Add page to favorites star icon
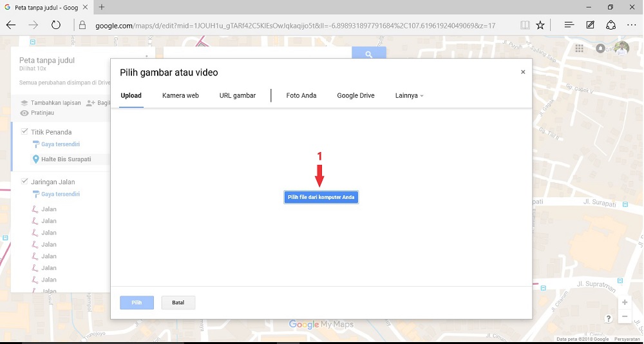The width and height of the screenshot is (644, 344). click(540, 25)
